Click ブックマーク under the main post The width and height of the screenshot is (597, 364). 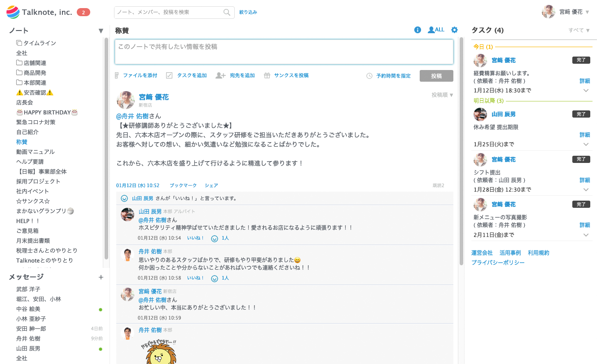(183, 185)
